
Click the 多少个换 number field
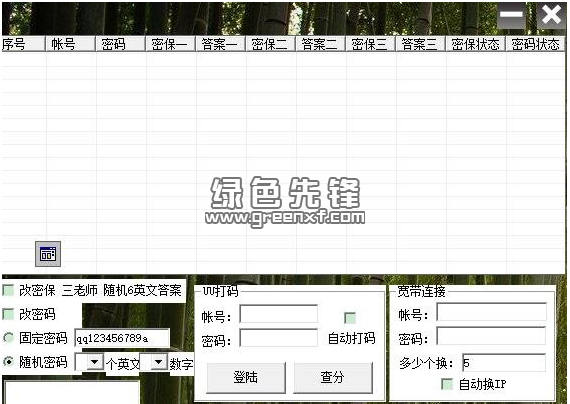pos(504,363)
